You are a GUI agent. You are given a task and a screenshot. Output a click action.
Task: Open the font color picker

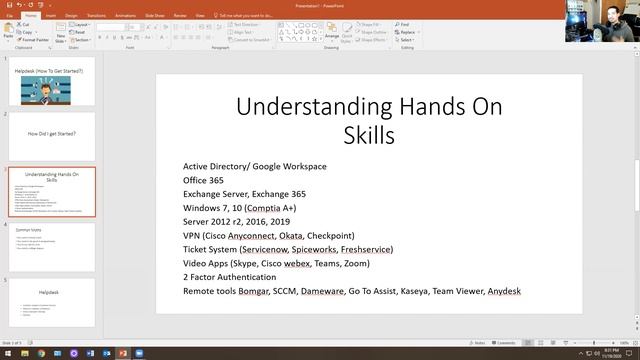tap(162, 38)
